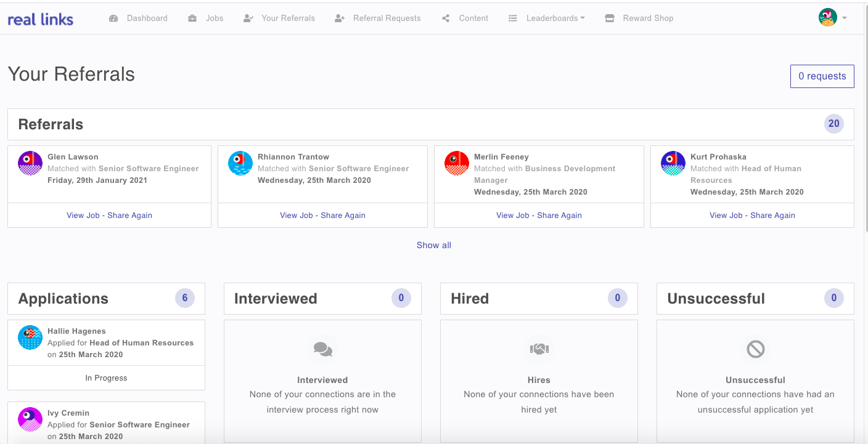Expand the Leaderboards dropdown menu
This screenshot has width=868, height=444.
555,18
